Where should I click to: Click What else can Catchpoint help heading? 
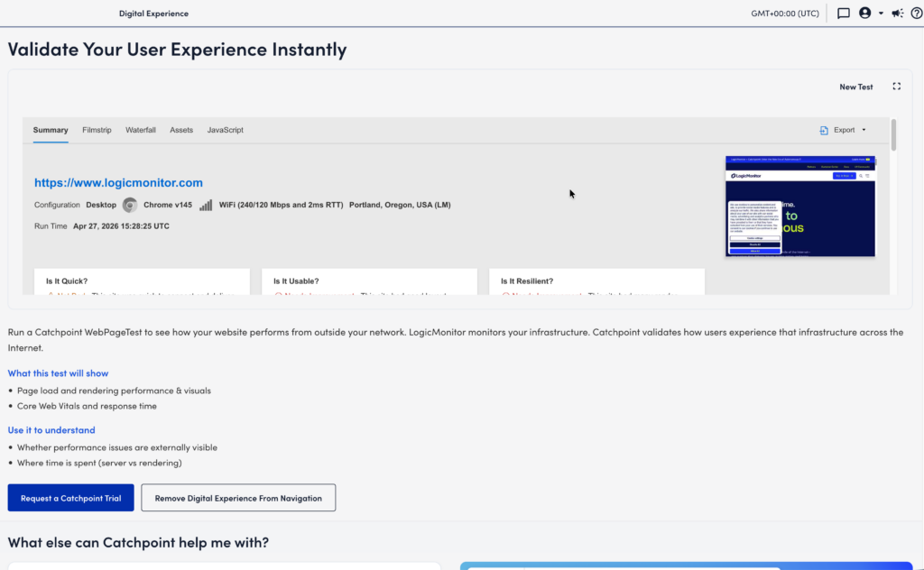point(138,542)
